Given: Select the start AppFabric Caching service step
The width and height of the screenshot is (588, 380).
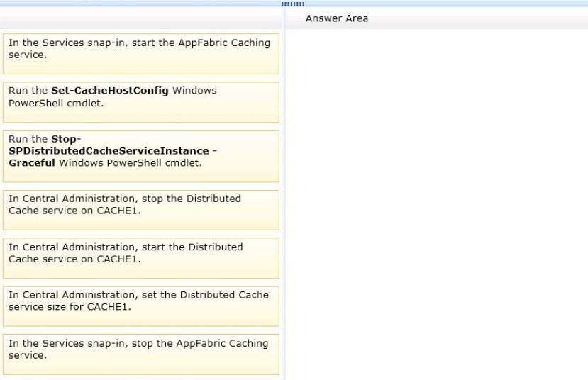Looking at the screenshot, I should pos(141,54).
